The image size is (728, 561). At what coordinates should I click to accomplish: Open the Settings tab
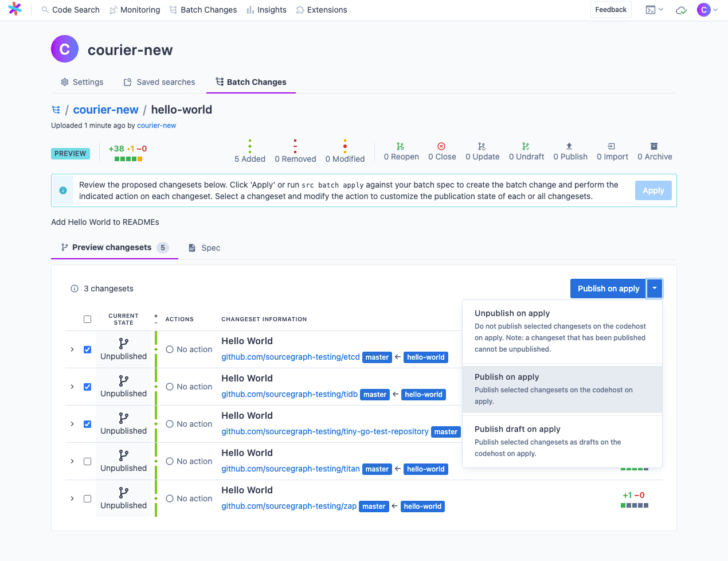tap(82, 82)
